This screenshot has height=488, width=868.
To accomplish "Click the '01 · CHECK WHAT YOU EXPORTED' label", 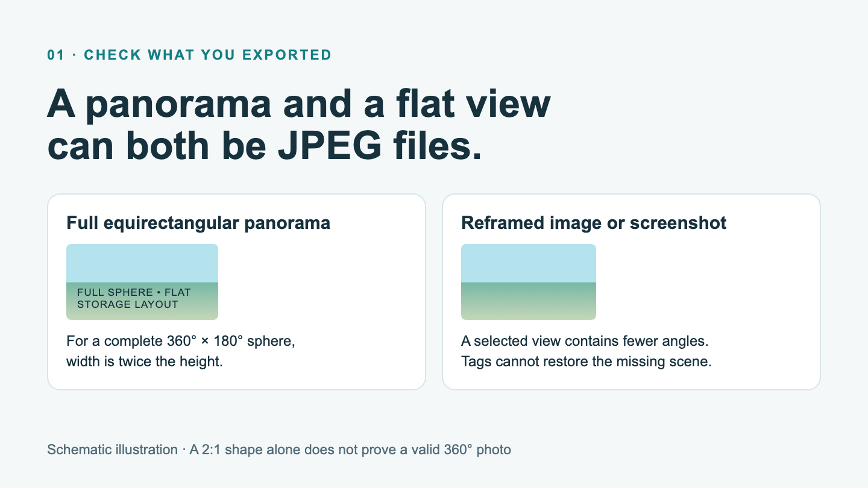I will click(189, 55).
